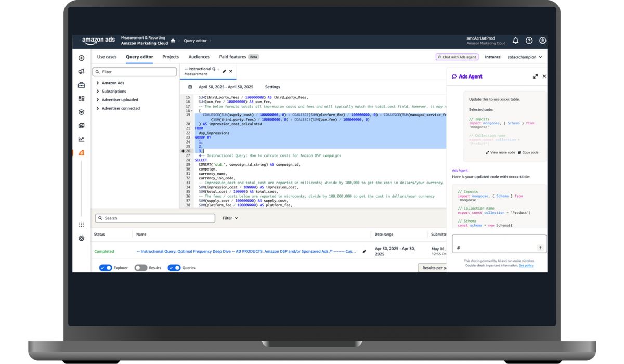This screenshot has height=364, width=624.
Task: Expand the Advertiser uploaded section
Action: coord(98,100)
